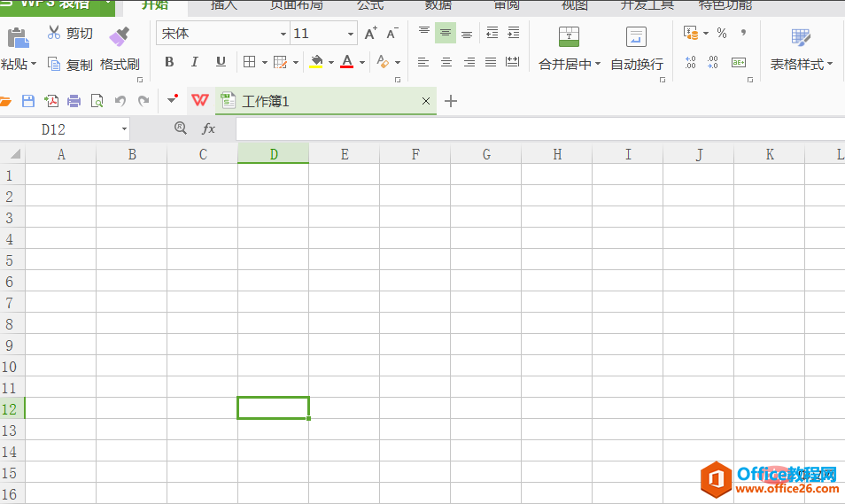
Task: Decrease decimal places icon
Action: 712,62
